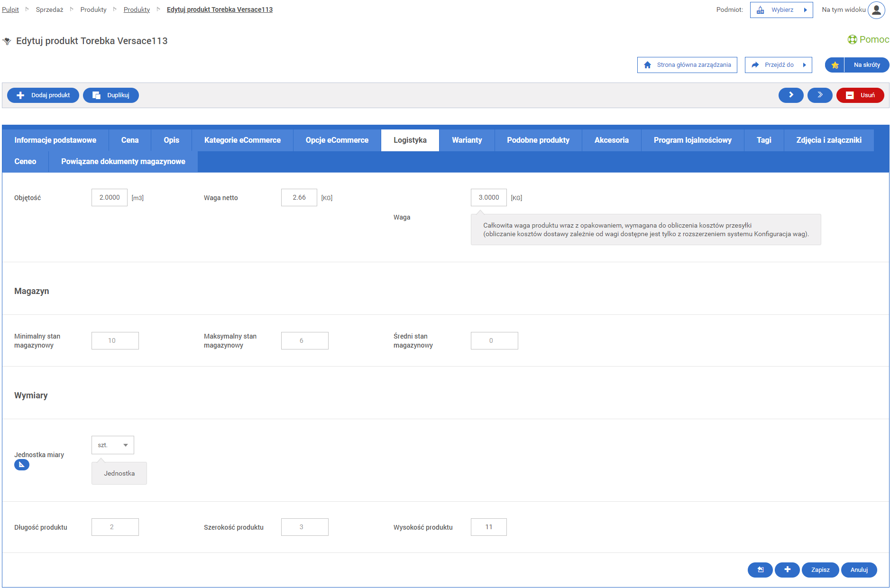This screenshot has height=588, width=890.
Task: Focus the Wysokość produktu input field
Action: 488,527
